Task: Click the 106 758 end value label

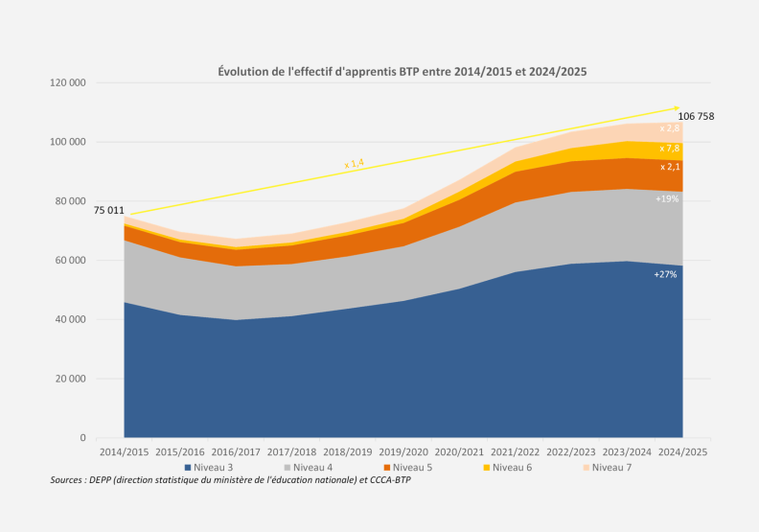Action: tap(696, 117)
